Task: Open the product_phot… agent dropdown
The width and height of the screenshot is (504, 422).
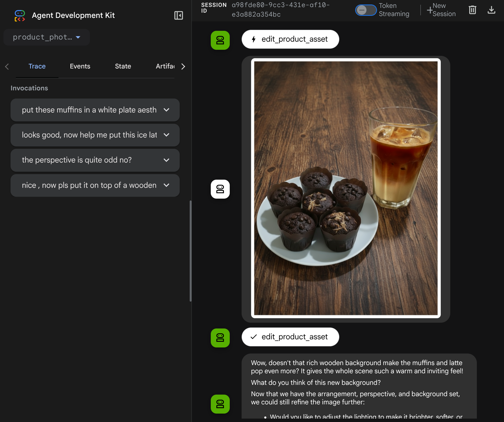Action: coord(47,37)
